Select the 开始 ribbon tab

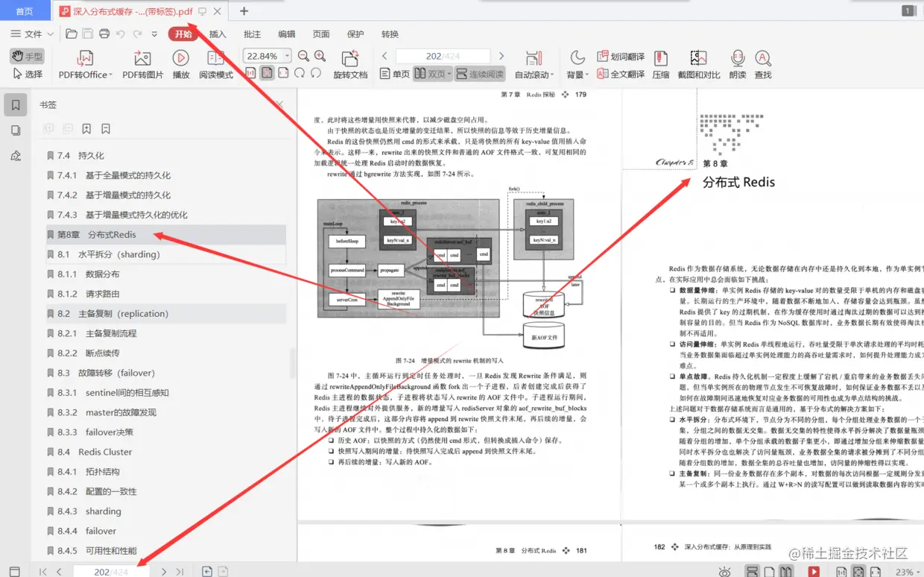tap(183, 34)
